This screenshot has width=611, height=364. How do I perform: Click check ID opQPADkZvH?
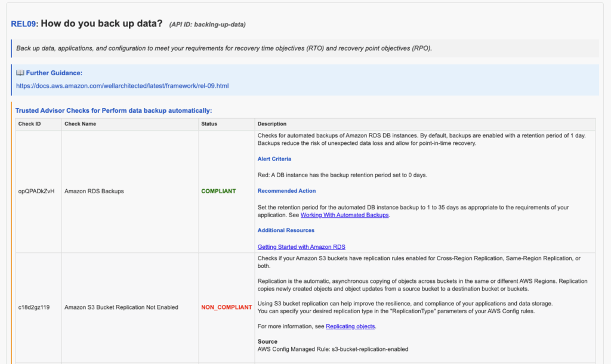point(36,191)
